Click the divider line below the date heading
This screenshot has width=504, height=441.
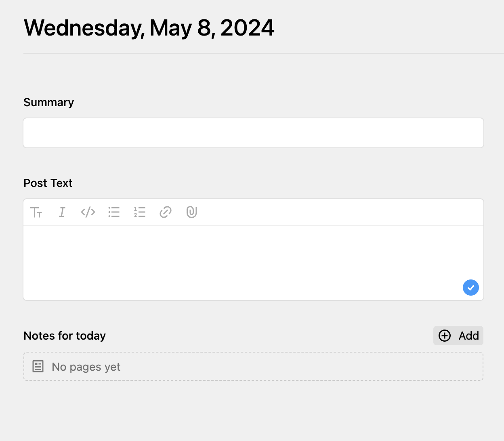click(x=264, y=53)
